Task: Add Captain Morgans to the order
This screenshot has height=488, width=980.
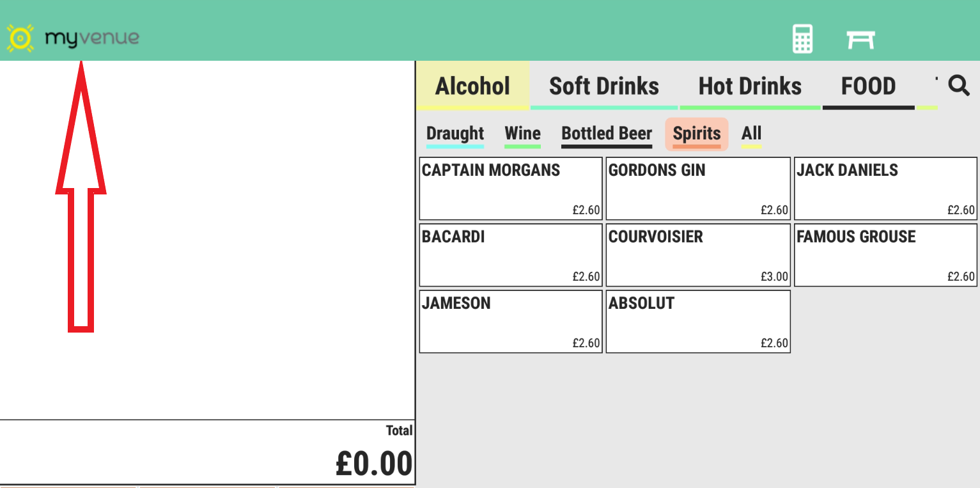Action: click(x=511, y=189)
